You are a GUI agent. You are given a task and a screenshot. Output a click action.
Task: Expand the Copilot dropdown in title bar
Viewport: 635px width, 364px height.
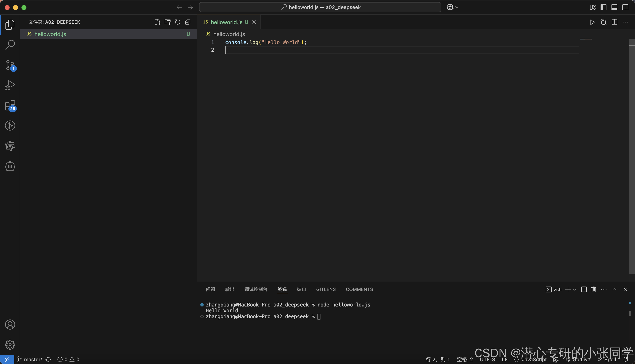point(457,7)
